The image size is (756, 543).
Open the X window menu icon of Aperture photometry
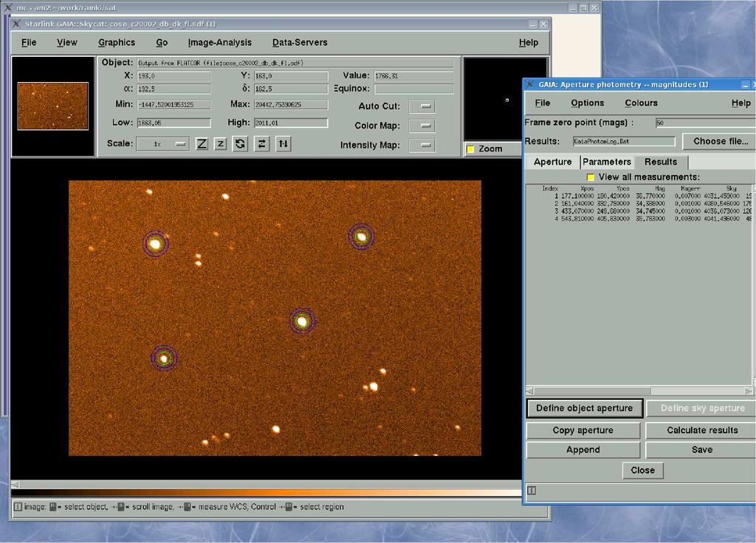tap(529, 84)
